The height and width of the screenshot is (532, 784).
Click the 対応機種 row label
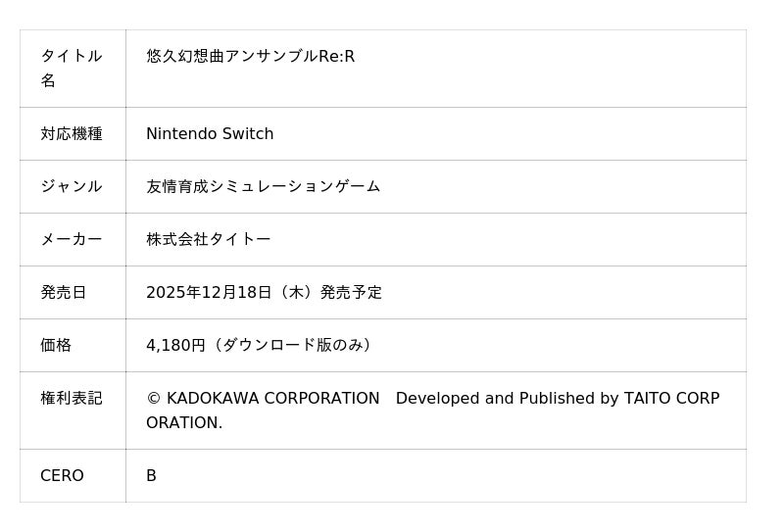pos(71,133)
